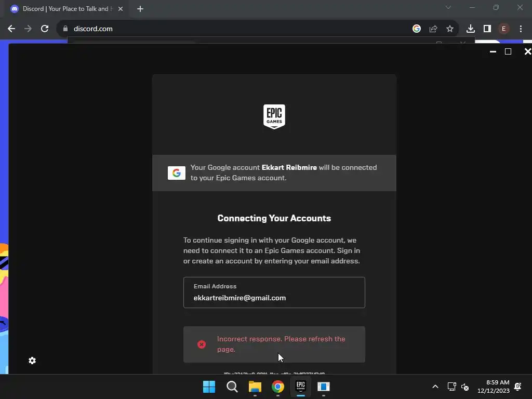Image resolution: width=532 pixels, height=399 pixels.
Task: Open Chrome three-dot menu
Action: tap(521, 29)
